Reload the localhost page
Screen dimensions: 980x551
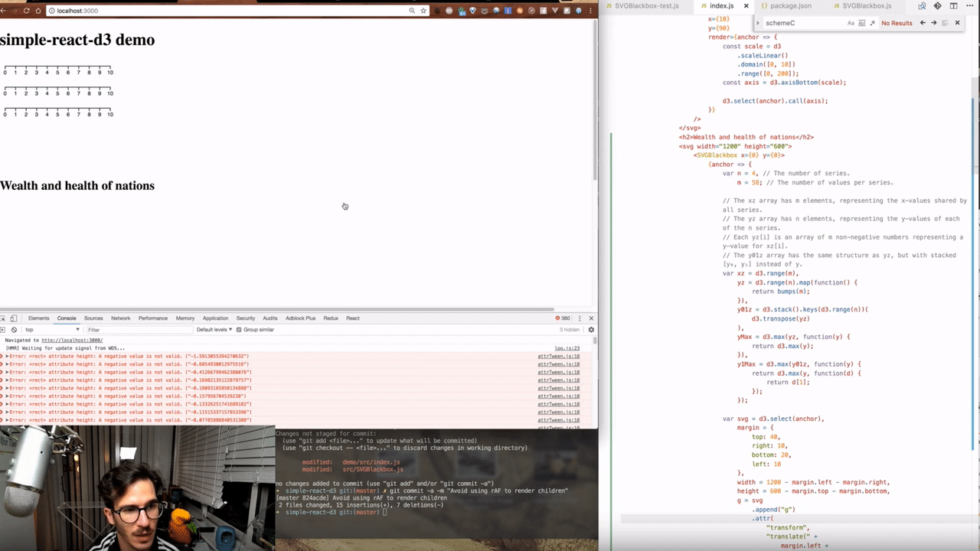coord(27,11)
